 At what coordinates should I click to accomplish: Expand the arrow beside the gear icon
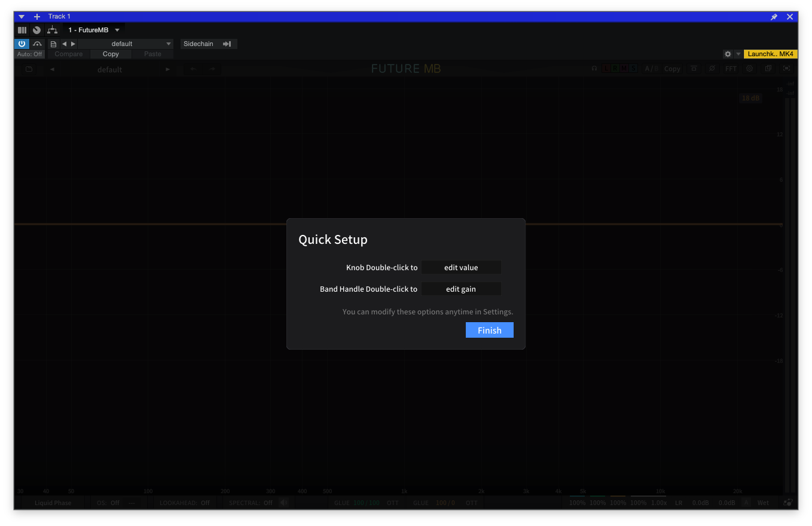[738, 54]
